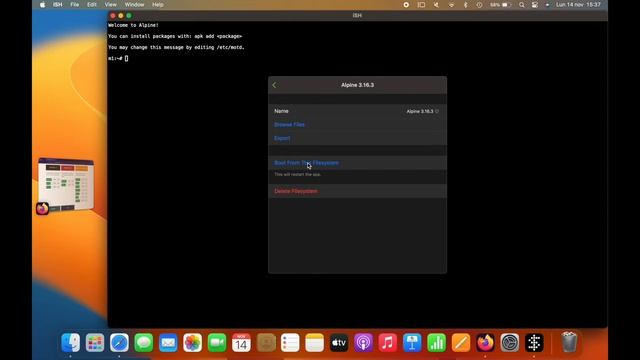Click the menu bar date and time

578,4
